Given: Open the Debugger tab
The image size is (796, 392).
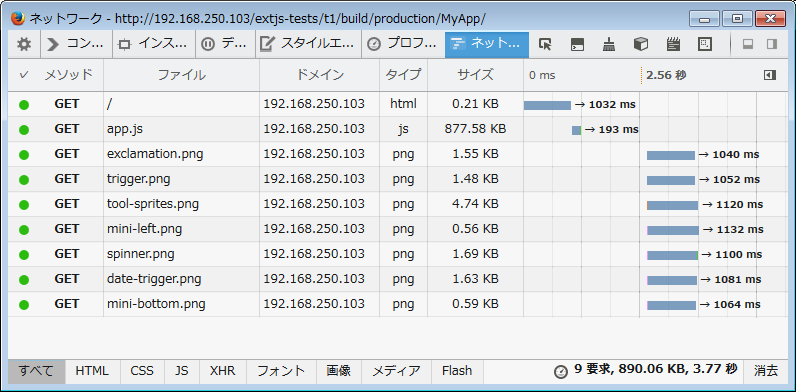Looking at the screenshot, I should [224, 45].
